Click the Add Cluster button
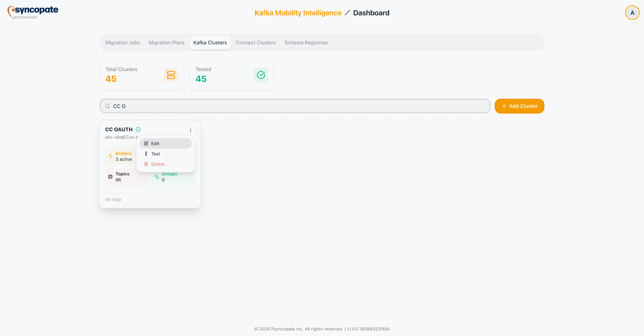 click(x=519, y=106)
